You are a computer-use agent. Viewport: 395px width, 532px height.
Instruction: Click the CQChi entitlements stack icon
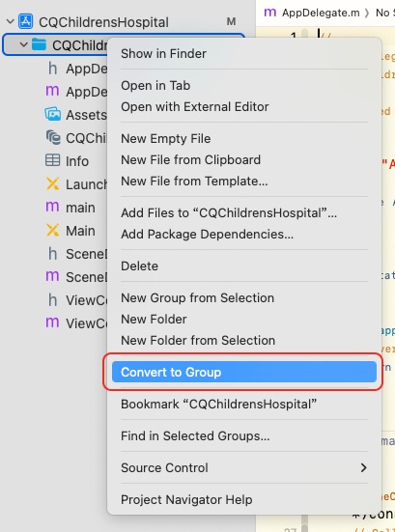pos(53,138)
